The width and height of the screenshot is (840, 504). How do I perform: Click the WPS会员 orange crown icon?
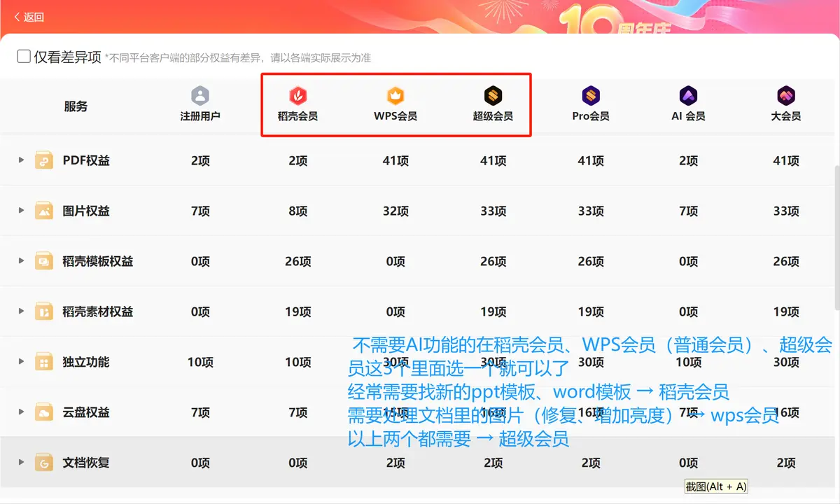click(395, 96)
